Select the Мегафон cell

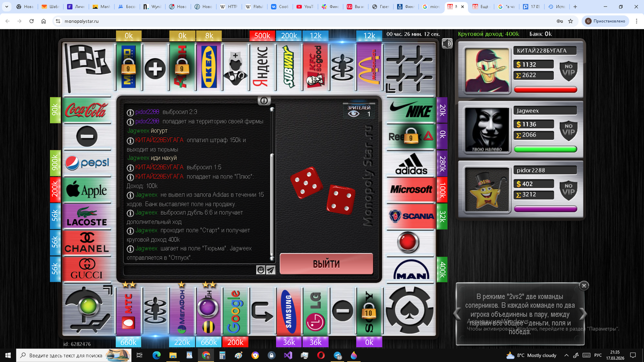tap(182, 311)
